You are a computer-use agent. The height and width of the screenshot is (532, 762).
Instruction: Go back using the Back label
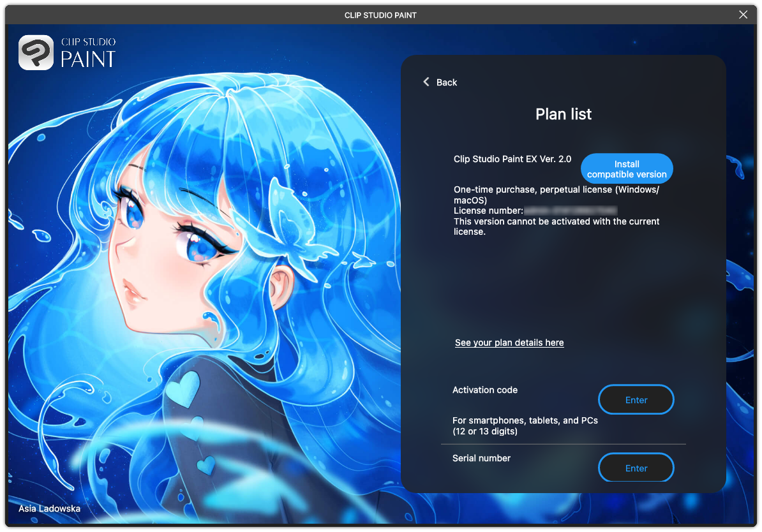tap(447, 82)
